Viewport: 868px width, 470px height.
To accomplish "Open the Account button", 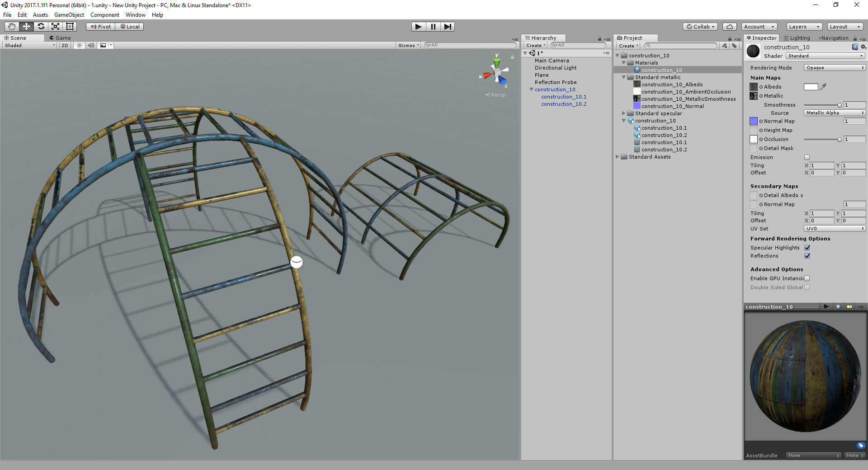I will click(x=759, y=27).
